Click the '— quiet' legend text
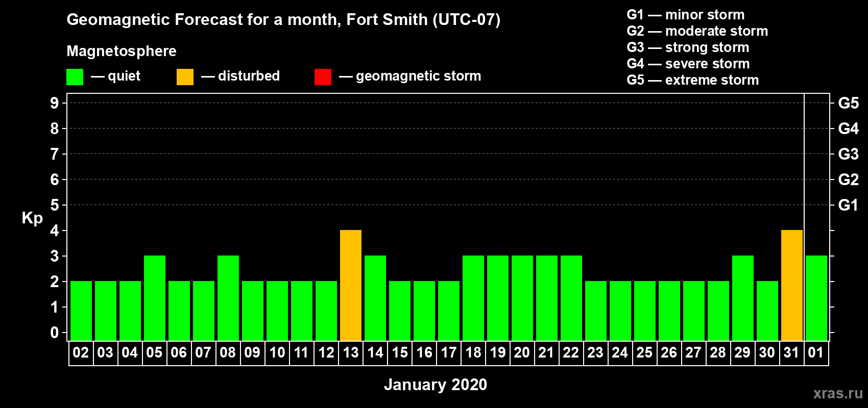The width and height of the screenshot is (868, 408). click(115, 76)
